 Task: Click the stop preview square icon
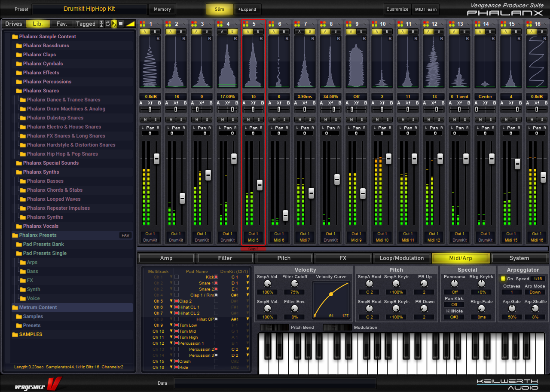point(121,24)
